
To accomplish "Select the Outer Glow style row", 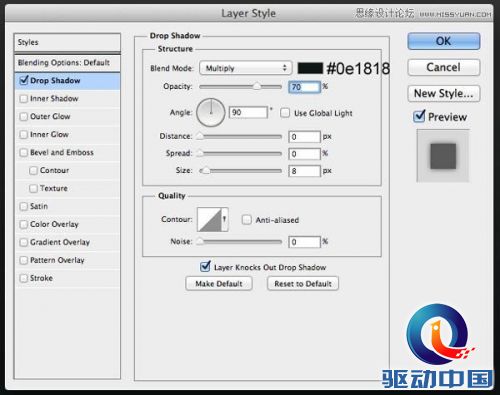I will [67, 117].
